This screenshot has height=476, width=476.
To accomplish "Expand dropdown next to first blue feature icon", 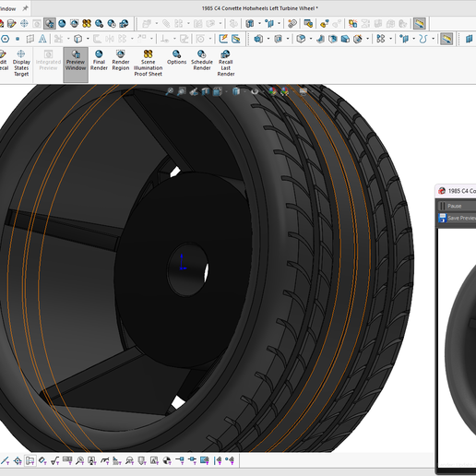I will coord(259,24).
